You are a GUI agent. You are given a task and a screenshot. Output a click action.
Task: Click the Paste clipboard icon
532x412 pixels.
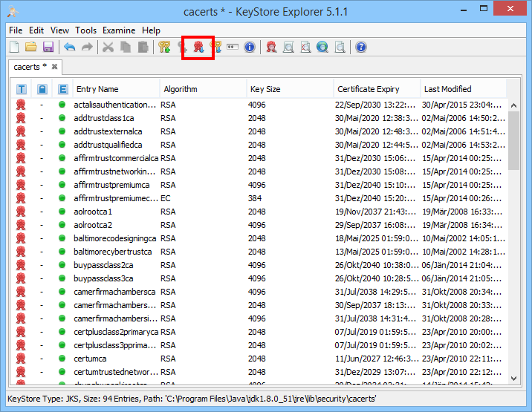pyautogui.click(x=143, y=47)
